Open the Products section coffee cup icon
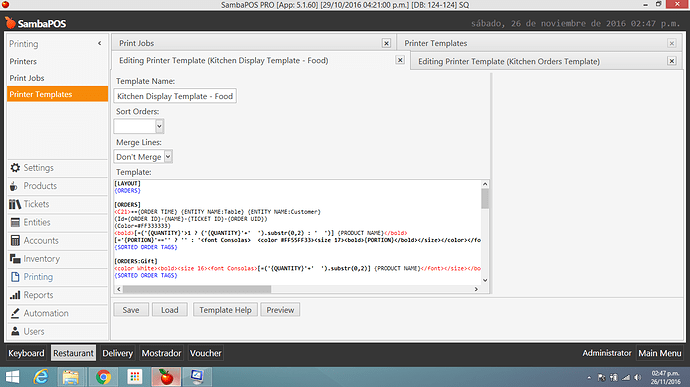 [14, 186]
